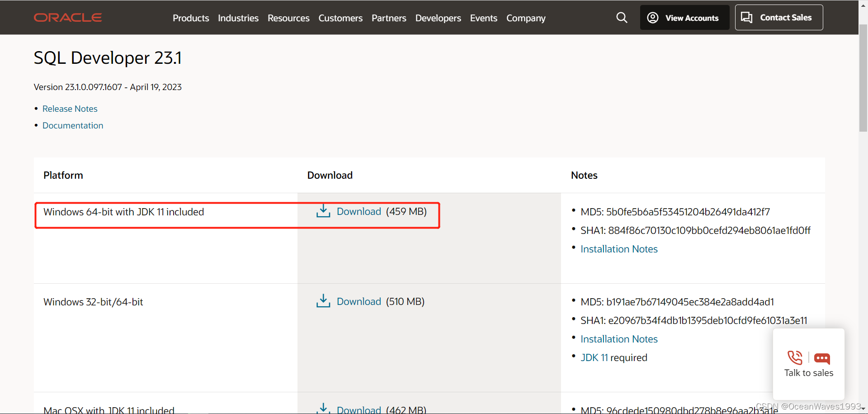
Task: Click SHA1 884f86c70130c109bb0cefd294eb8061ae1fd0ff text
Action: [x=696, y=230]
